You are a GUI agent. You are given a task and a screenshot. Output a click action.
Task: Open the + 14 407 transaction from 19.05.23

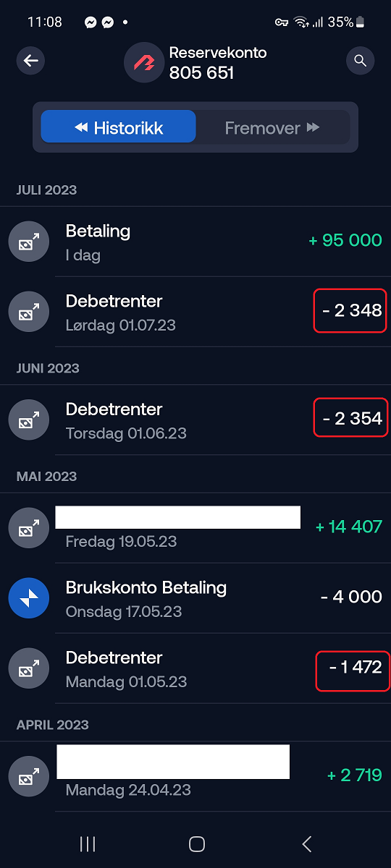(x=195, y=528)
